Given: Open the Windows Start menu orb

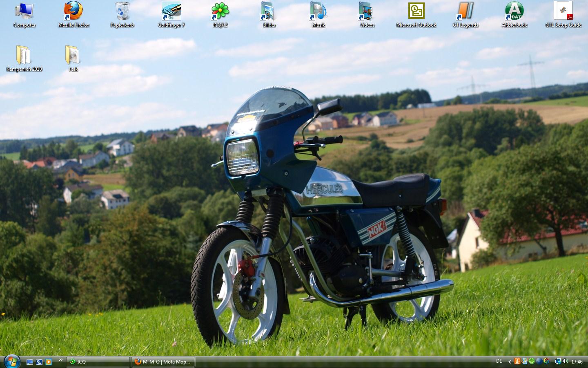Looking at the screenshot, I should pyautogui.click(x=11, y=361).
